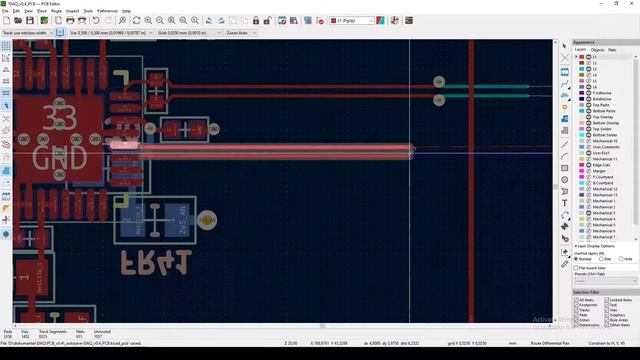
Task: Toggle visibility of the Margin layer
Action: click(x=589, y=171)
